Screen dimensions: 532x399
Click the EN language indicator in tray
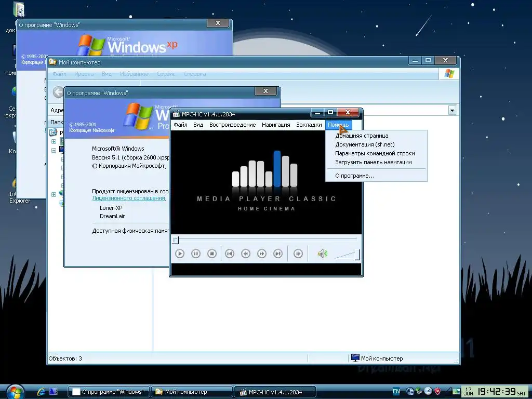[x=396, y=391]
